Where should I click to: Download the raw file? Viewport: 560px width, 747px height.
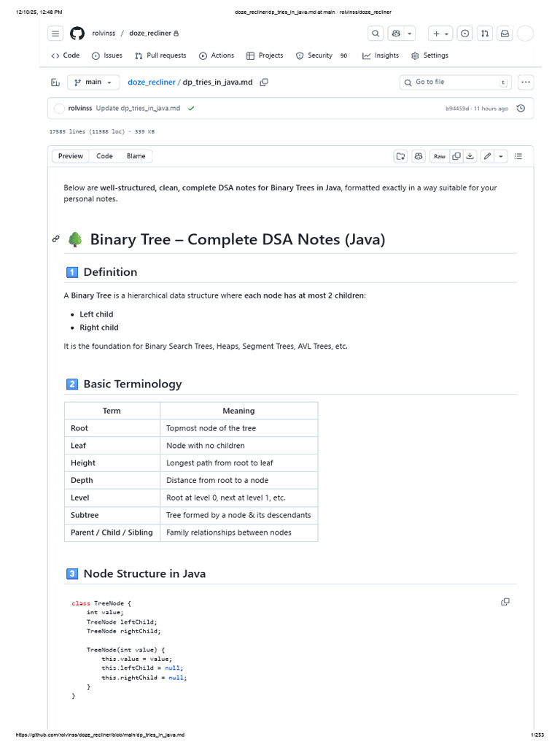click(470, 156)
